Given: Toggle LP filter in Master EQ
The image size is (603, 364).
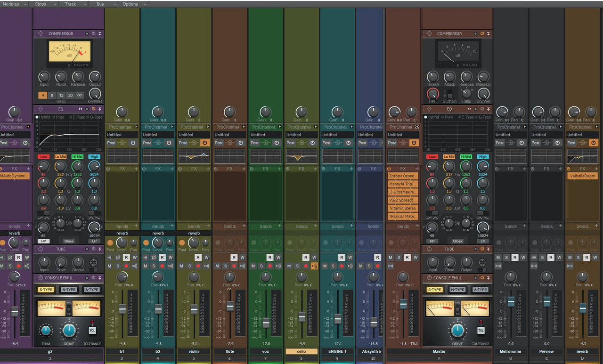Looking at the screenshot, I should coord(483,241).
